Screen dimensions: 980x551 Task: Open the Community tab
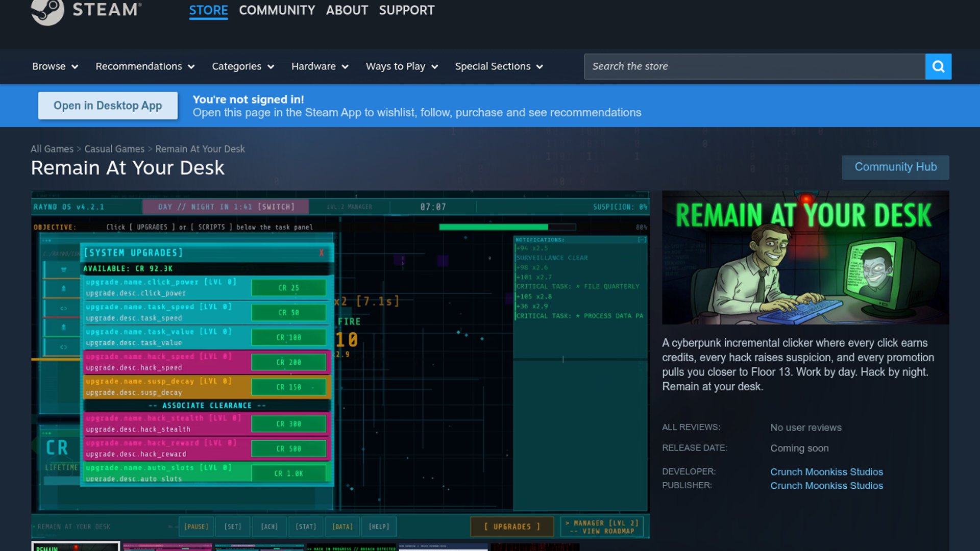point(277,10)
